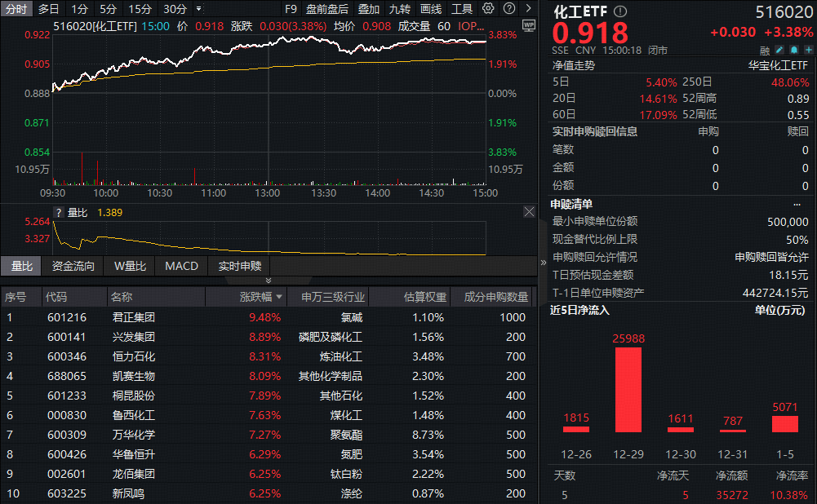Toggle 叠加 overlay comparison

click(x=369, y=9)
